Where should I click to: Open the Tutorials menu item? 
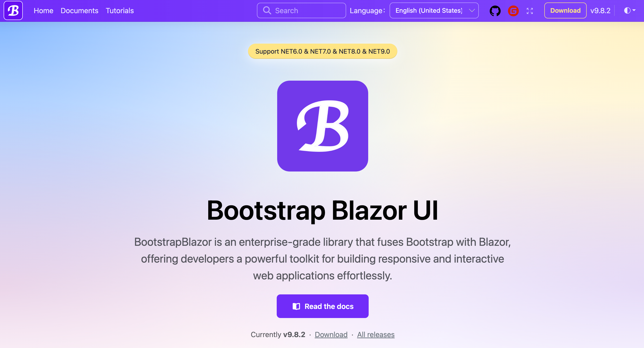[120, 10]
